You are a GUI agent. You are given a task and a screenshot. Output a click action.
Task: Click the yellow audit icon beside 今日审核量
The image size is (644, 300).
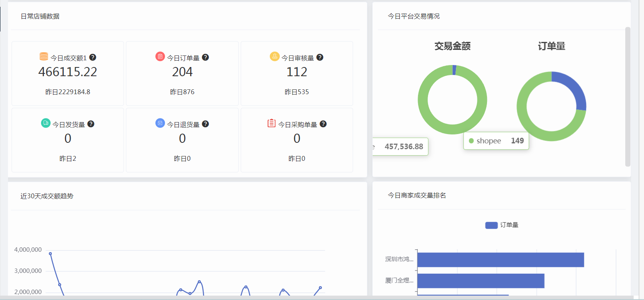click(275, 57)
